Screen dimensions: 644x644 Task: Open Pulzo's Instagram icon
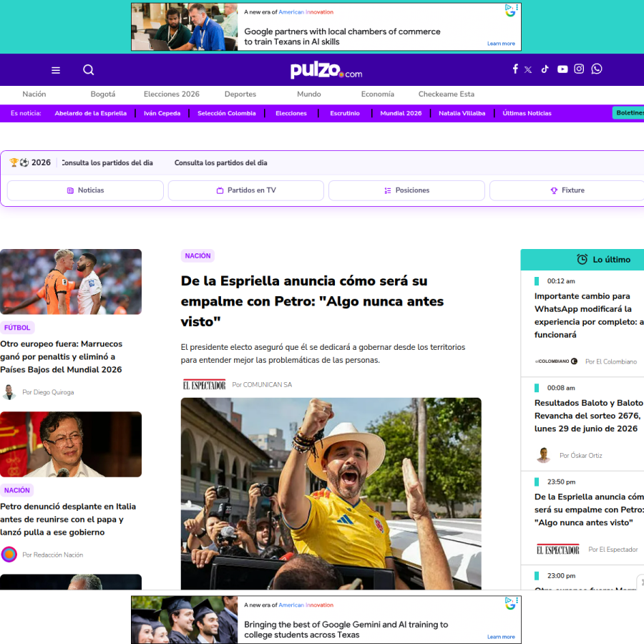pos(579,69)
